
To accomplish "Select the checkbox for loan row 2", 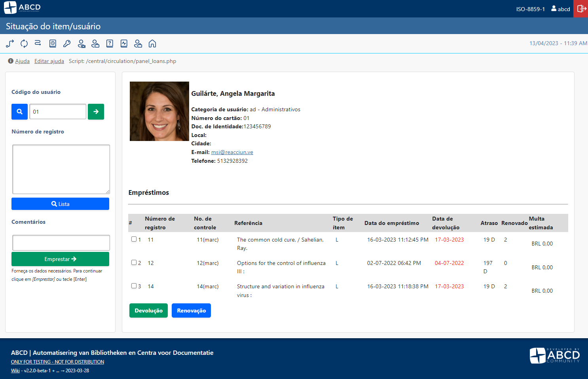I will pos(134,263).
